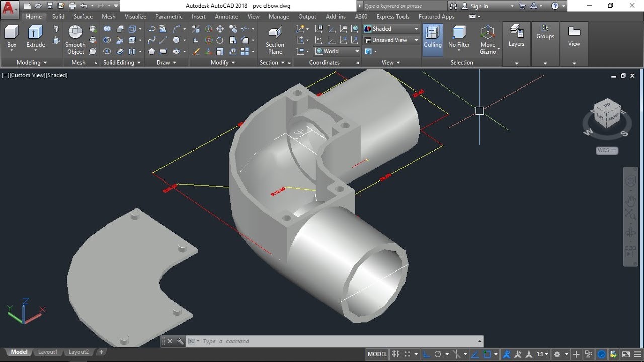
Task: Select the Move tool in Modify
Action: point(220,29)
